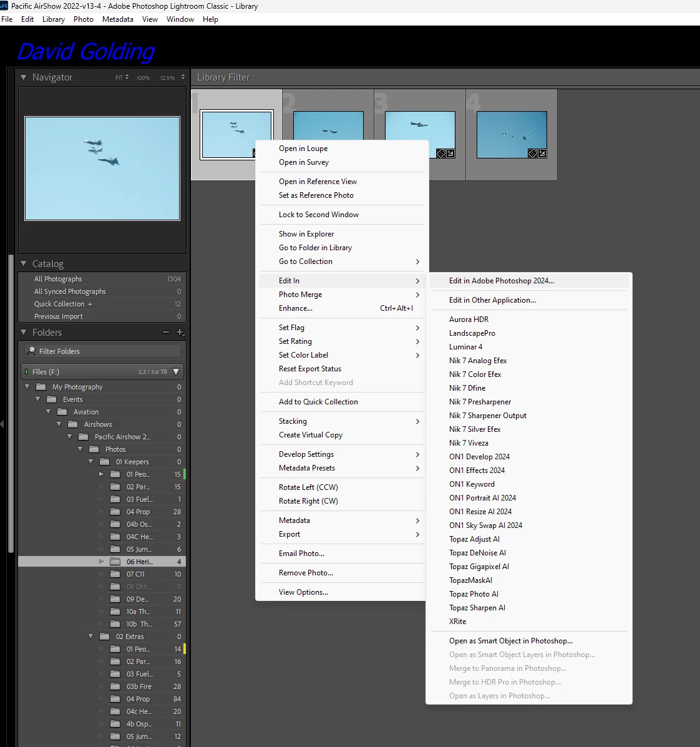Select All Photographs in Catalog
700x747 pixels.
[102, 279]
